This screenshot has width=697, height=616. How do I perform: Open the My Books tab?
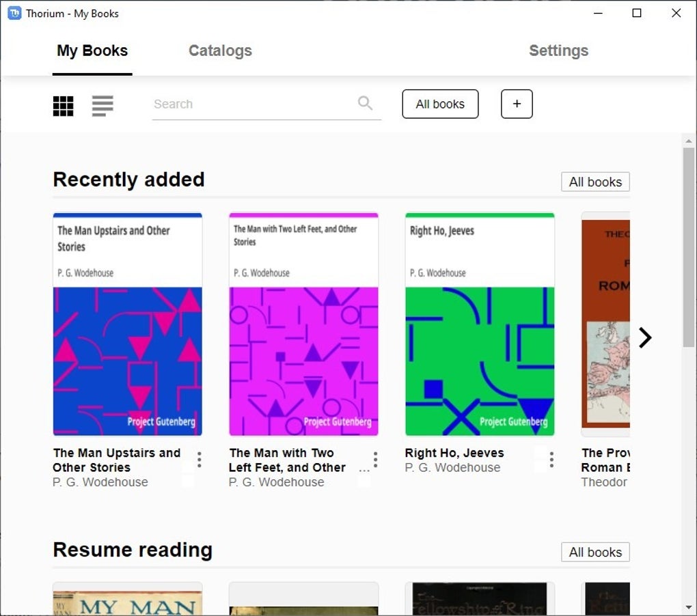click(92, 51)
